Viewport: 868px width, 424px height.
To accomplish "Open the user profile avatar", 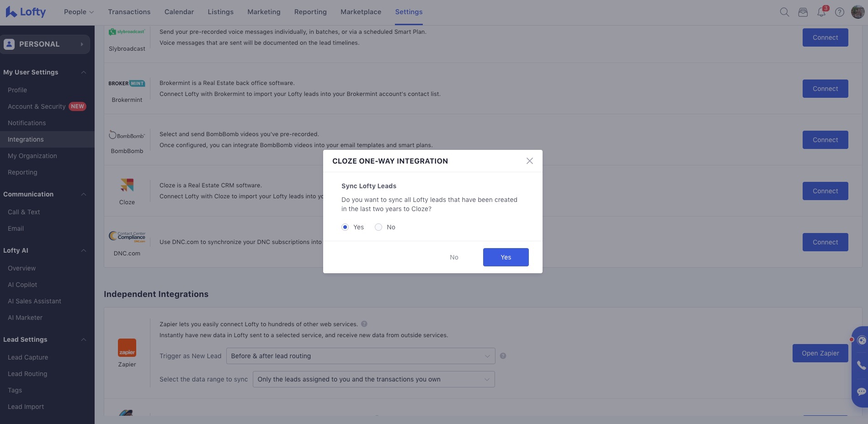I will point(857,12).
